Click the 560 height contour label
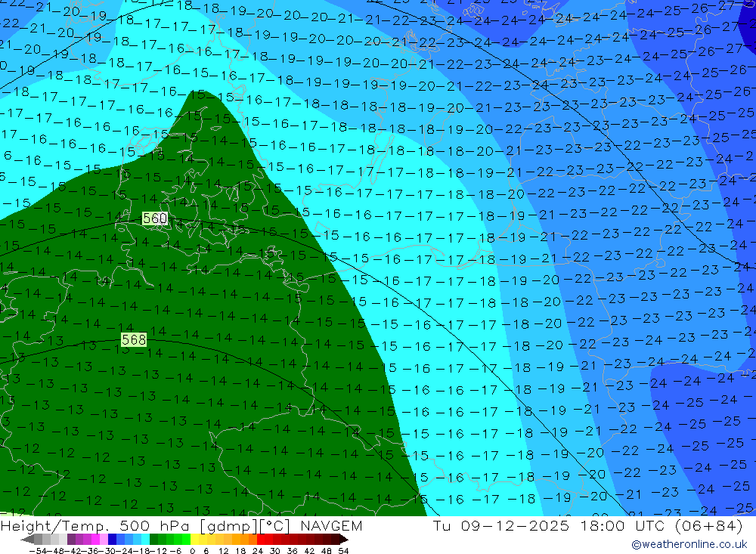The width and height of the screenshot is (756, 554). coord(155,218)
